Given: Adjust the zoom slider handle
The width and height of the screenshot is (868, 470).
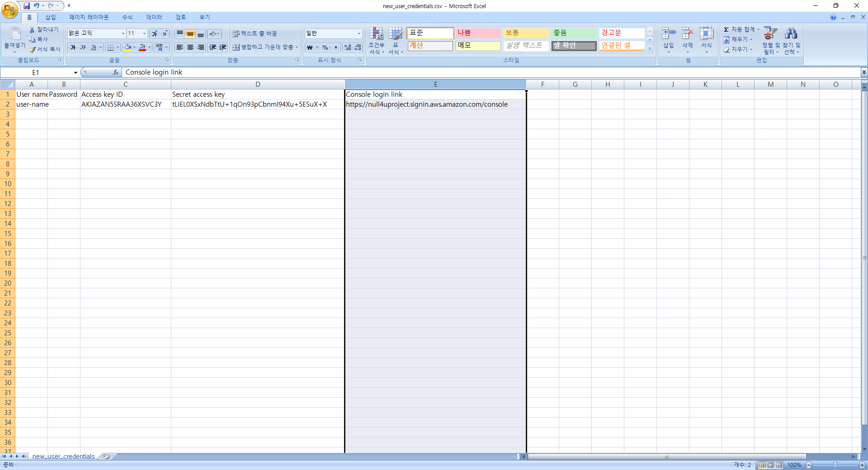Looking at the screenshot, I should point(835,465).
